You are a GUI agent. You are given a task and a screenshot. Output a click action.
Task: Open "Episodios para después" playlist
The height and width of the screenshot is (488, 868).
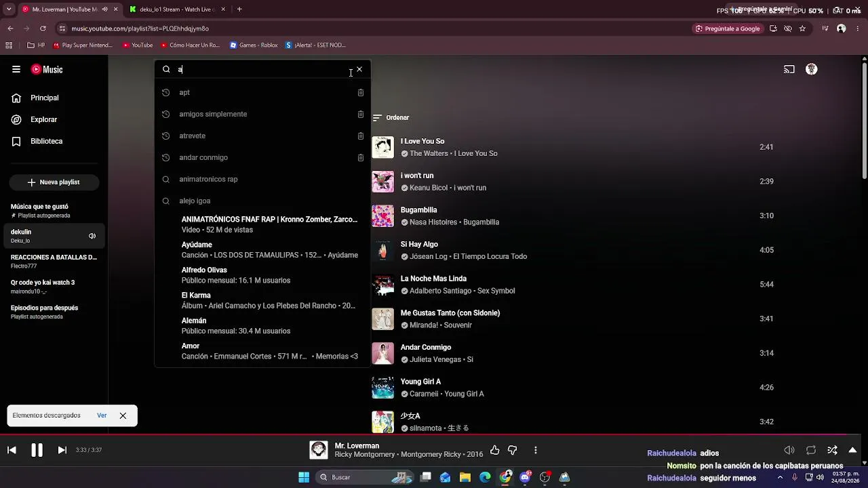[54, 312]
